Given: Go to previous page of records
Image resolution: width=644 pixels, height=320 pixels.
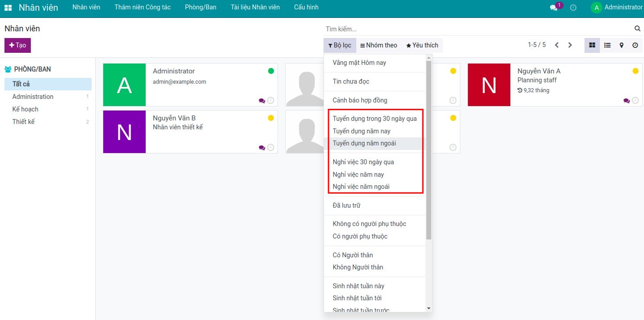Looking at the screenshot, I should tap(557, 45).
